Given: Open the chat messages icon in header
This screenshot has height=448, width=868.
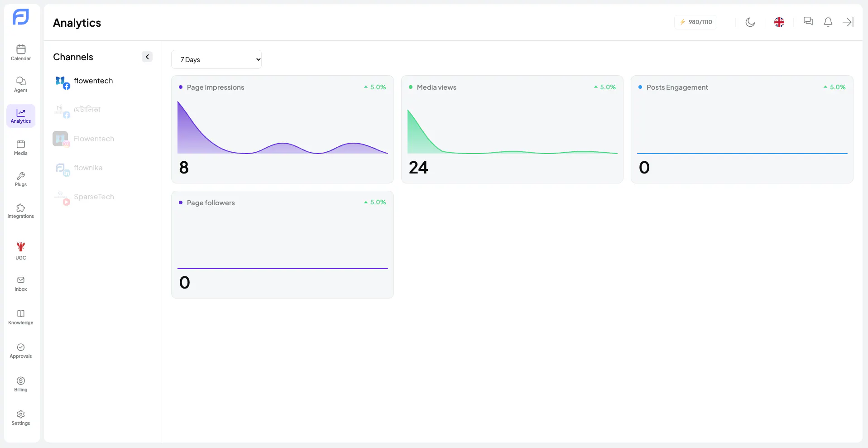Looking at the screenshot, I should (x=808, y=21).
